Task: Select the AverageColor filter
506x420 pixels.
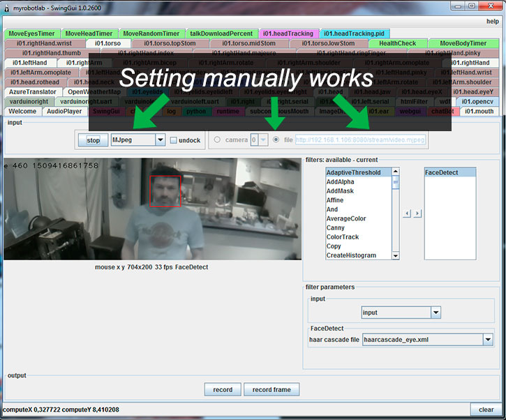Action: (359, 218)
